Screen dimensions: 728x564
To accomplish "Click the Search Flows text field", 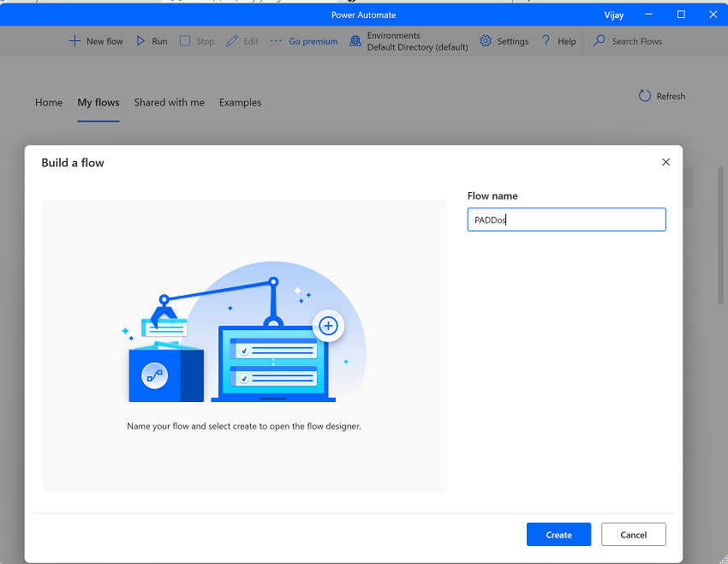I will 636,41.
